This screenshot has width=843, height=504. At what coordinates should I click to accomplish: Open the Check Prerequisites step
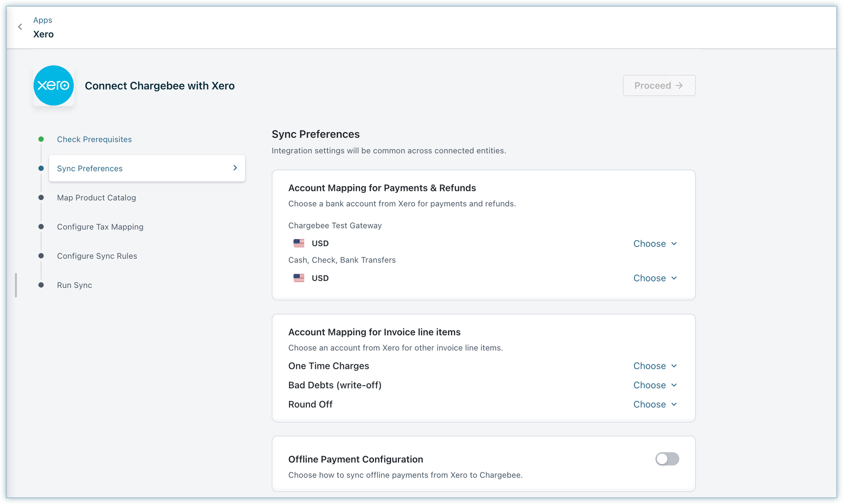tap(94, 139)
